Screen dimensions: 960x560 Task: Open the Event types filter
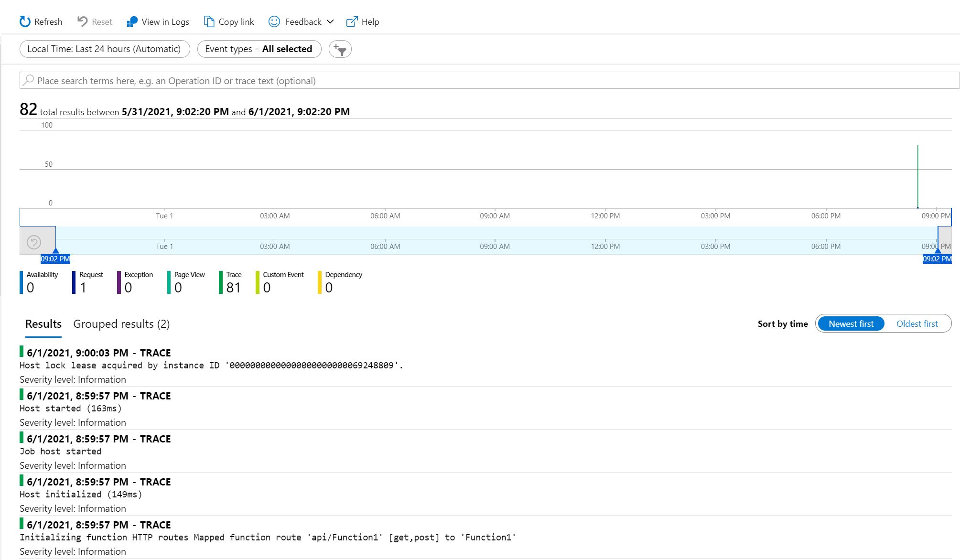click(x=259, y=49)
